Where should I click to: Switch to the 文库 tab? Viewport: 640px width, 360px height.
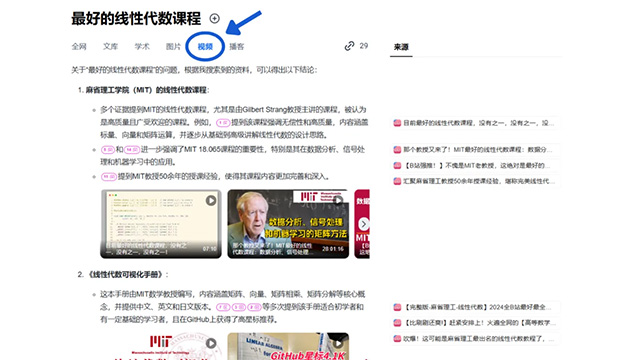[111, 47]
